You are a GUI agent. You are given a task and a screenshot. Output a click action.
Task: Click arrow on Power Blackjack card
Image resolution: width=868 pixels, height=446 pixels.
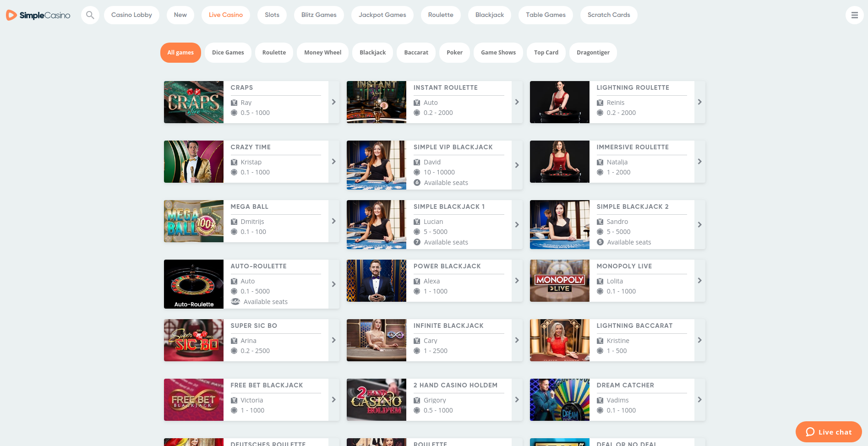pos(517,281)
